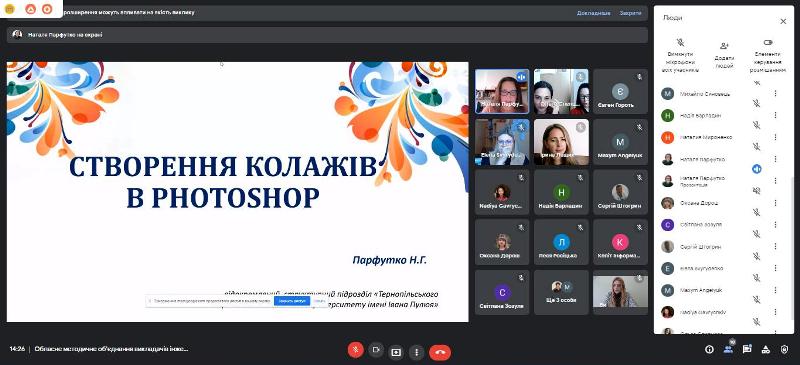This screenshot has height=365, width=800.
Task: Select the Наталя Парфутко speaking video tile
Action: (502, 91)
